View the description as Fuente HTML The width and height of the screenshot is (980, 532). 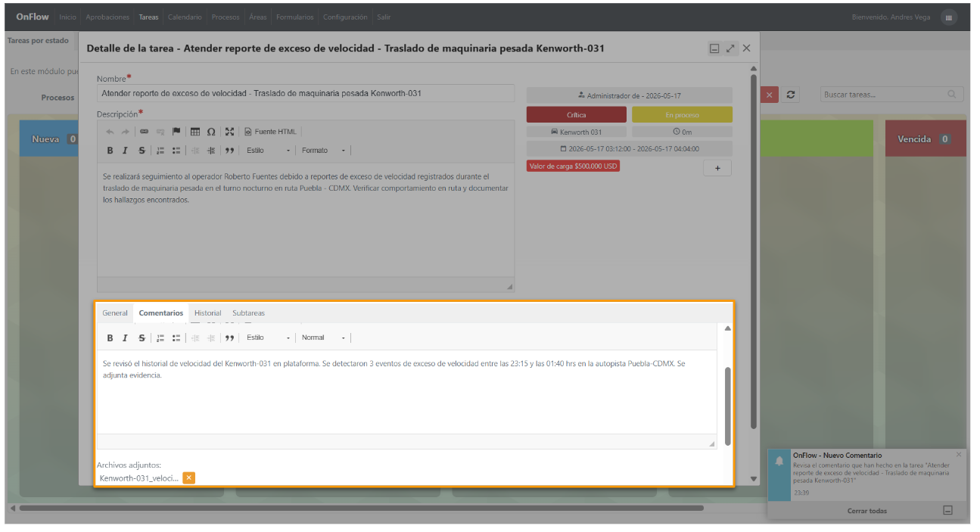point(270,132)
